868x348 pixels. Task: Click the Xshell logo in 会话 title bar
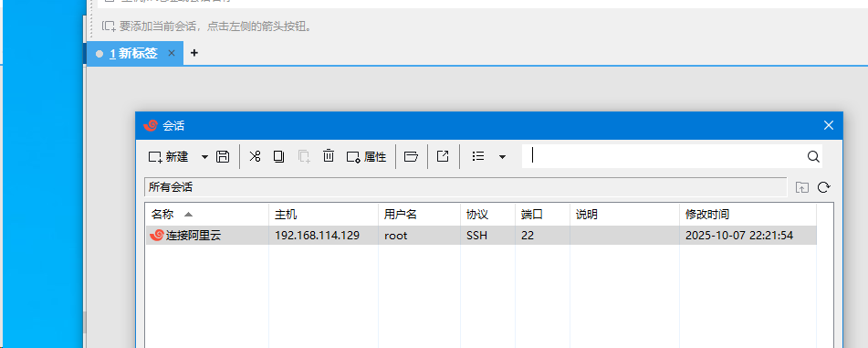point(150,126)
